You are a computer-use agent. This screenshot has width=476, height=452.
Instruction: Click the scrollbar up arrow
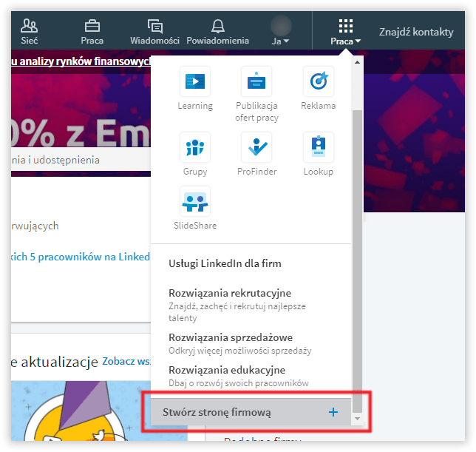[357, 62]
